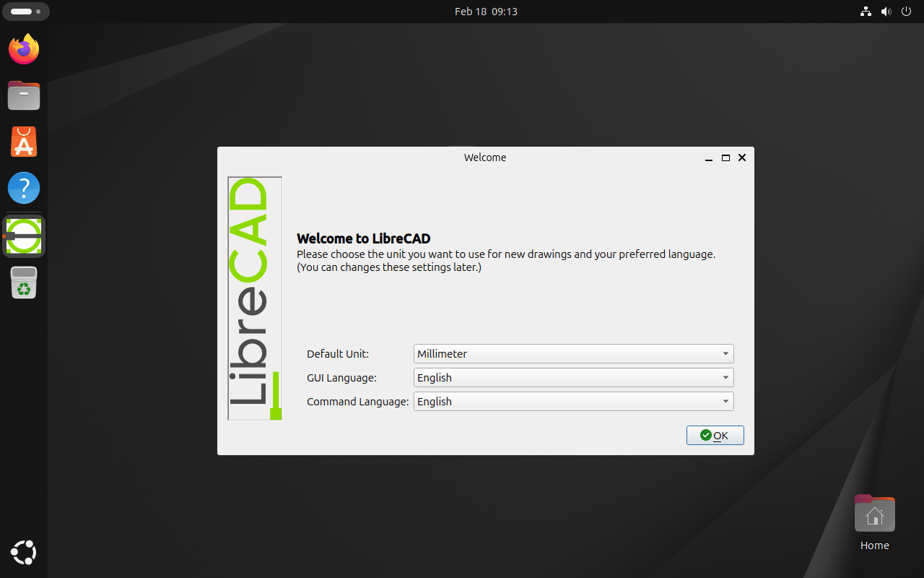924x578 pixels.
Task: Expand the Default Unit dropdown
Action: click(574, 354)
